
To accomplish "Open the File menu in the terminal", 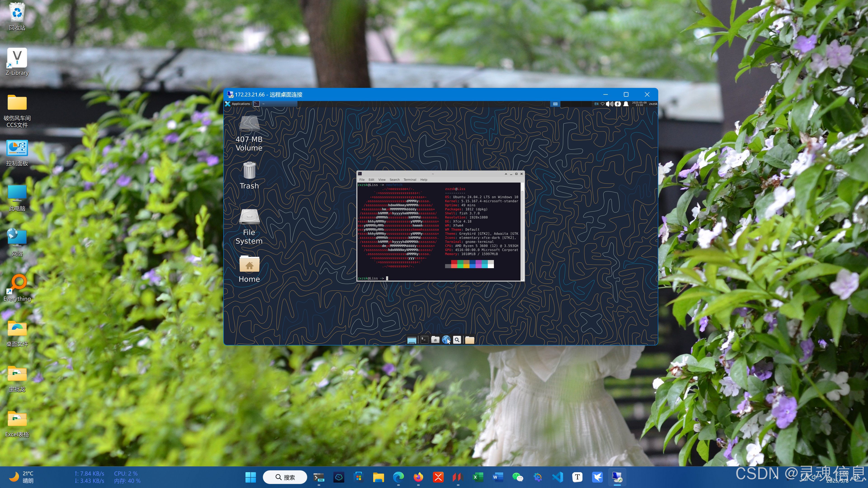I will [x=362, y=180].
